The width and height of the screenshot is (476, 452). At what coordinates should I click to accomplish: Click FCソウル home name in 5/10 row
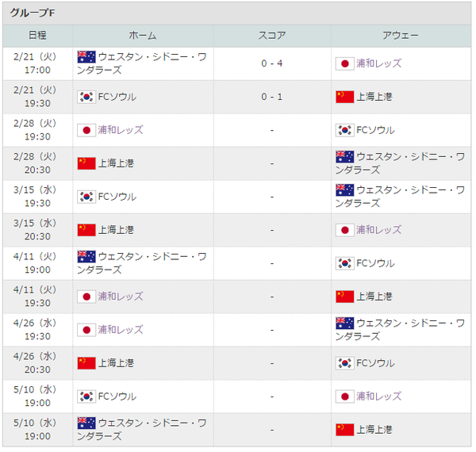(117, 396)
